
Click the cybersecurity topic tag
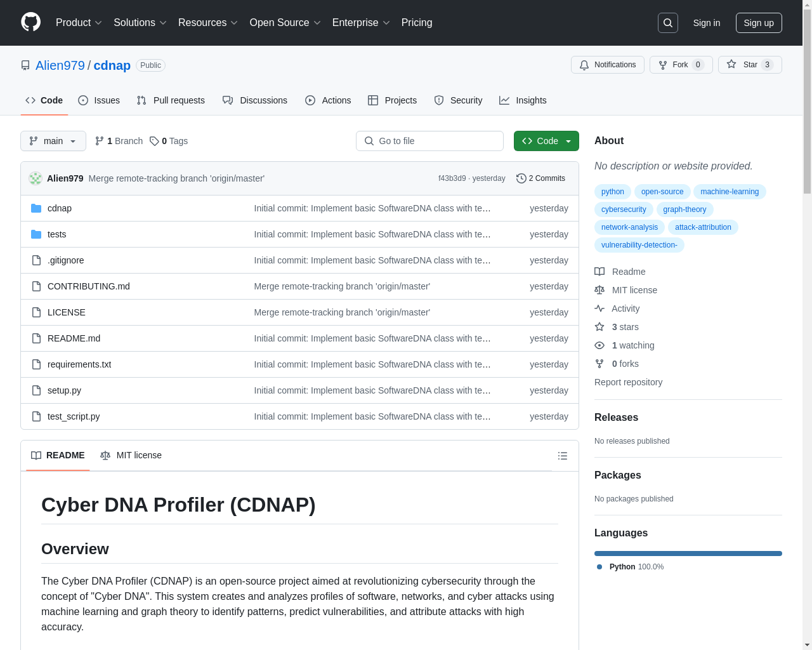(624, 209)
